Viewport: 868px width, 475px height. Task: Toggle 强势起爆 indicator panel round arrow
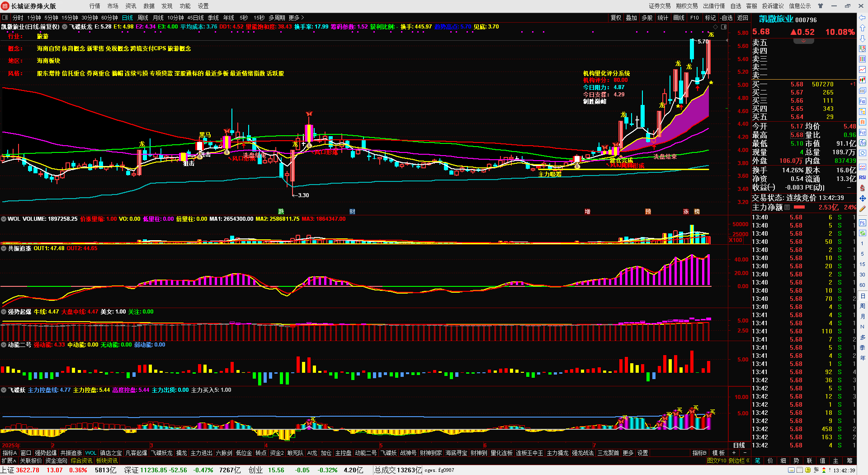click(x=4, y=312)
